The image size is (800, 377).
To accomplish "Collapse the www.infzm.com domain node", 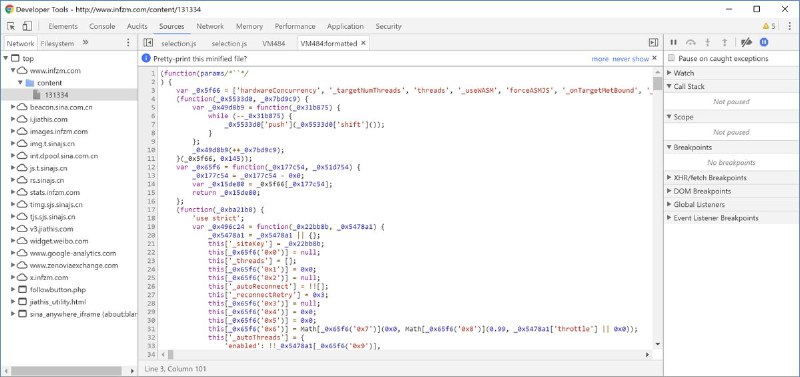I will pos(13,70).
